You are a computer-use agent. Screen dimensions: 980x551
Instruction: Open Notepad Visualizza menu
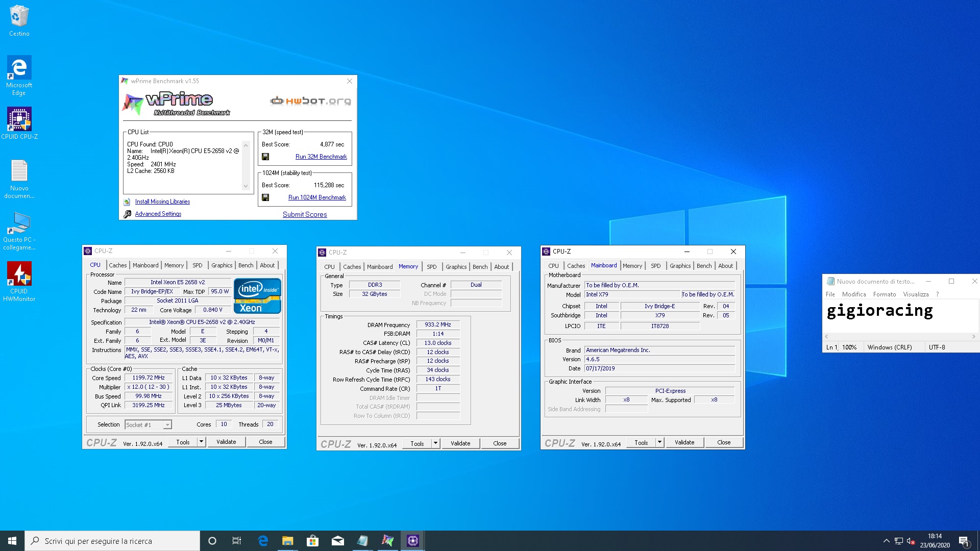(x=916, y=294)
